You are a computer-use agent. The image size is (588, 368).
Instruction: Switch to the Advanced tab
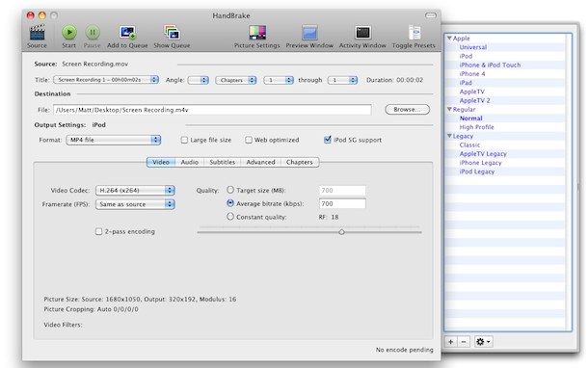[x=260, y=162]
